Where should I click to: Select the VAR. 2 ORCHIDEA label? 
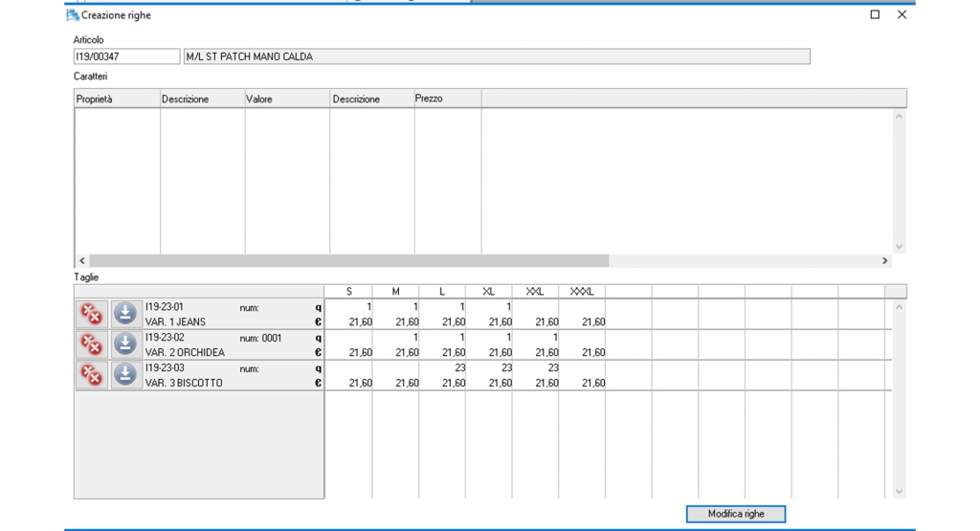[185, 353]
